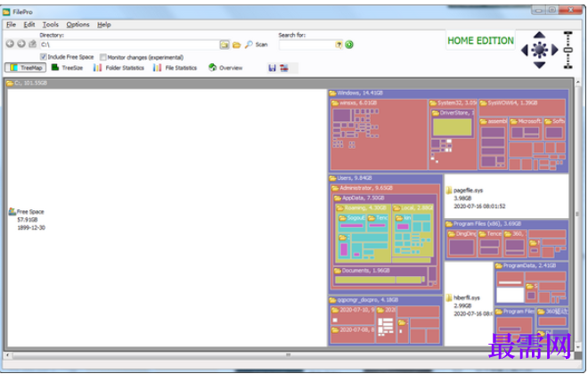Pan treemap right with the right arrow
The height and width of the screenshot is (374, 588).
tap(554, 50)
